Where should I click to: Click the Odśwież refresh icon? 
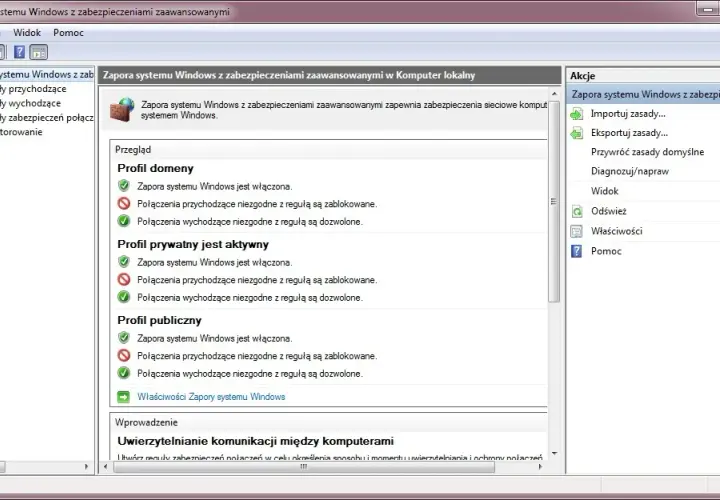point(576,211)
